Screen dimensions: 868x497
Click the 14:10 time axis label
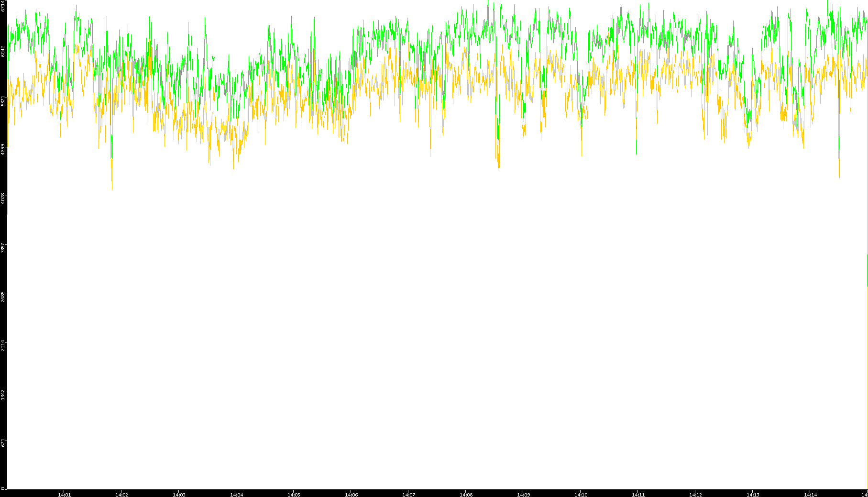[x=581, y=495]
